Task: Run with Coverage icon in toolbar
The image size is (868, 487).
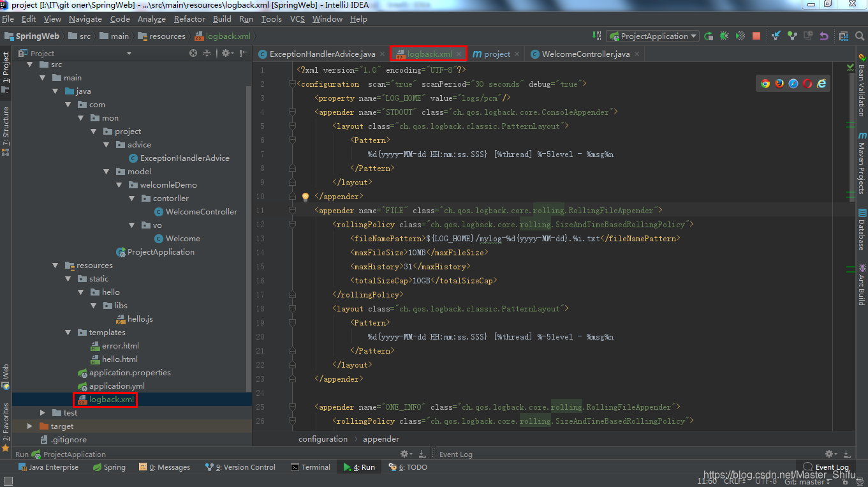Action: [740, 36]
